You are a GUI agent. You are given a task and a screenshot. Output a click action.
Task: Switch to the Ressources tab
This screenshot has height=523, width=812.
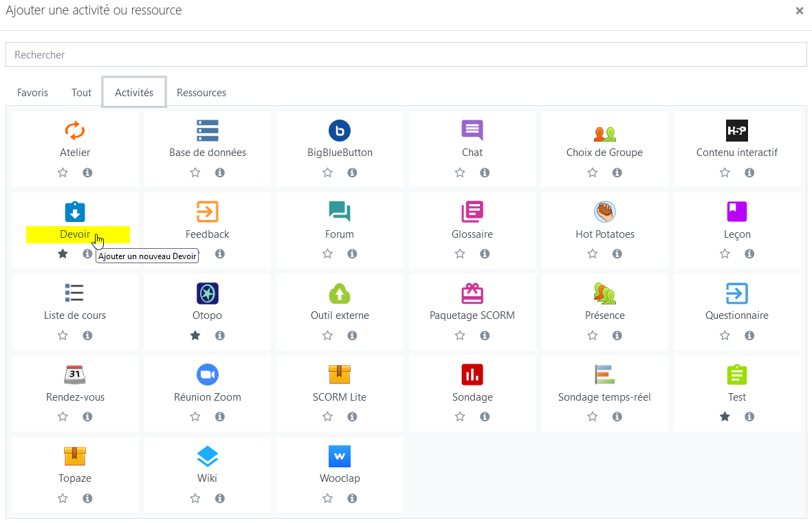tap(201, 93)
